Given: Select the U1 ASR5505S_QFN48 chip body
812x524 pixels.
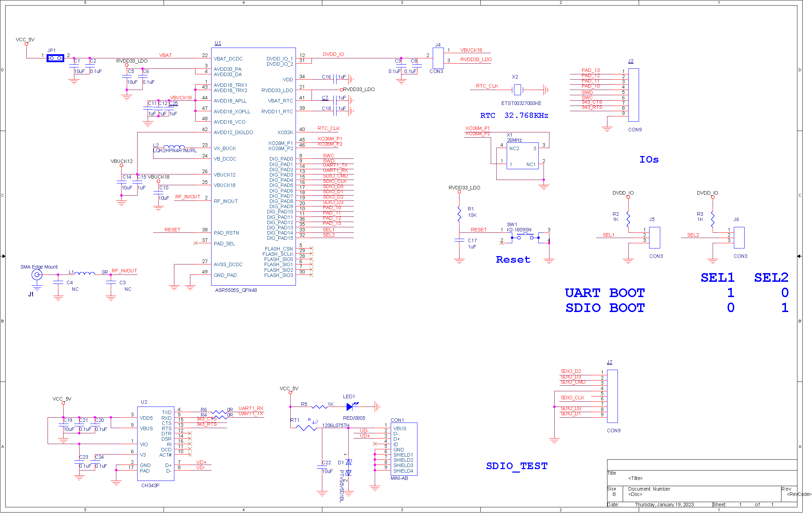Looking at the screenshot, I should click(253, 166).
